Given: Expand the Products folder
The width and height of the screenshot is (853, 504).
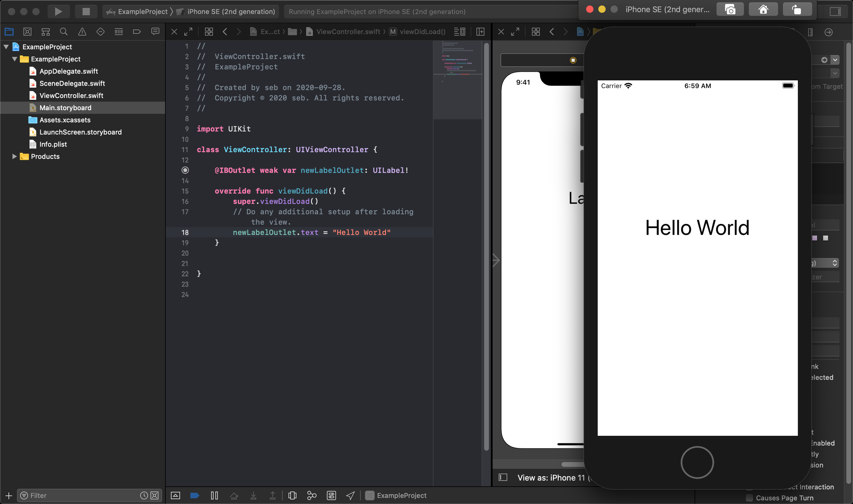Looking at the screenshot, I should (x=14, y=156).
